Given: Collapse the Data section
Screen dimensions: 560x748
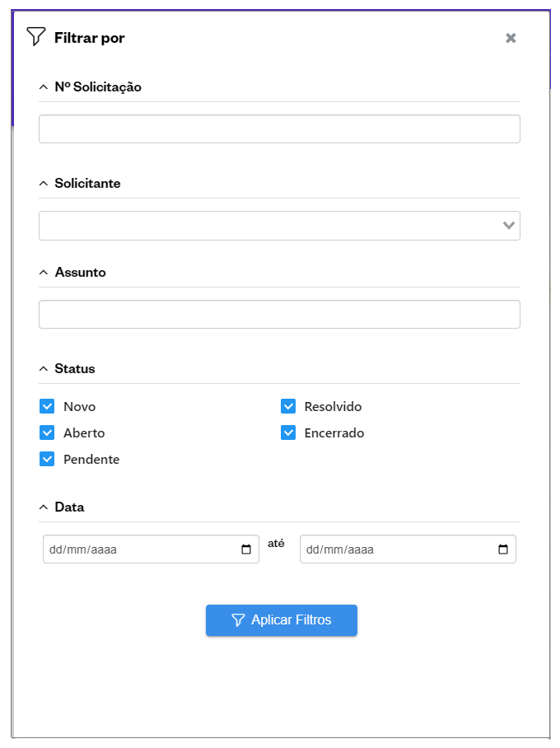Looking at the screenshot, I should click(x=44, y=507).
